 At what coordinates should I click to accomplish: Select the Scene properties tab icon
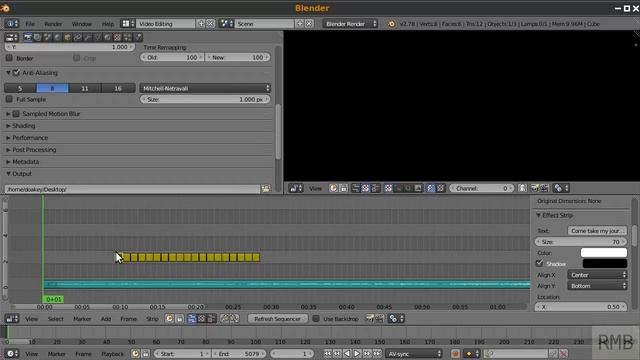(47, 38)
